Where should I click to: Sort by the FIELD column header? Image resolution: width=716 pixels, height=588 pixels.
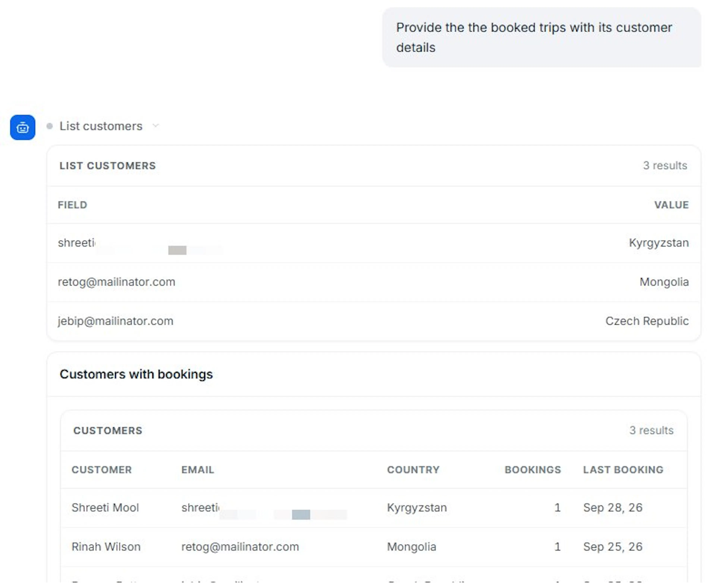pyautogui.click(x=73, y=205)
